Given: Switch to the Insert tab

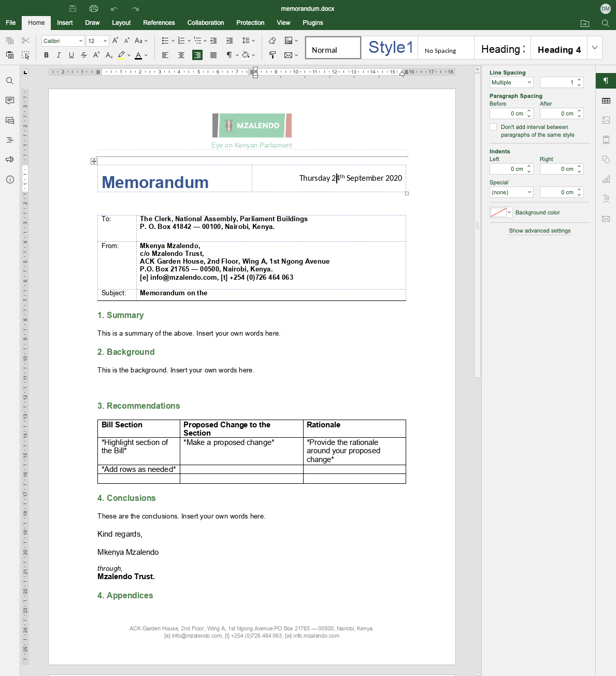Looking at the screenshot, I should click(65, 23).
